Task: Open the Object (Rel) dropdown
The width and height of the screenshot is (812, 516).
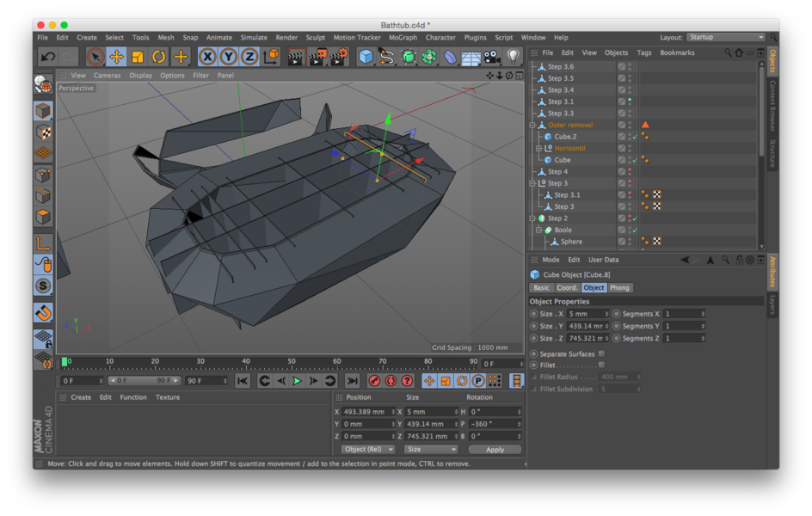Action: pos(367,449)
